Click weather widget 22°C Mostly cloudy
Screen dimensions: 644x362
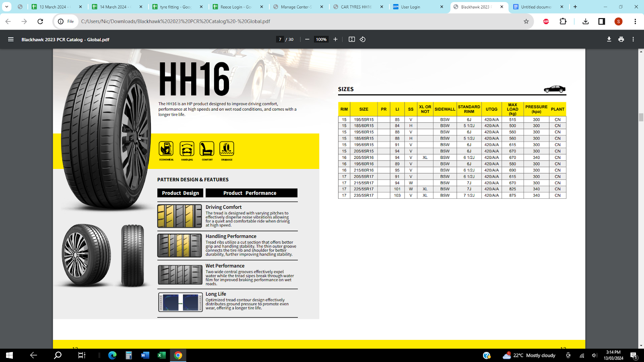(529, 355)
